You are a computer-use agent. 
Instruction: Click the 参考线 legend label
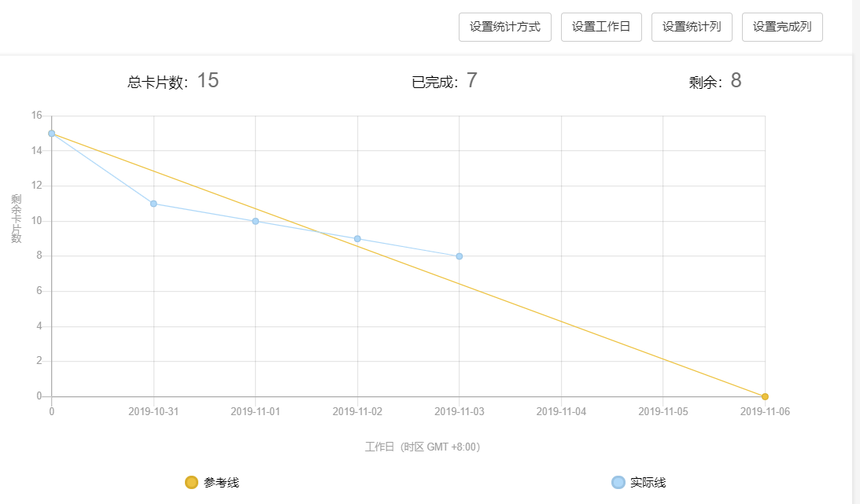tap(221, 483)
